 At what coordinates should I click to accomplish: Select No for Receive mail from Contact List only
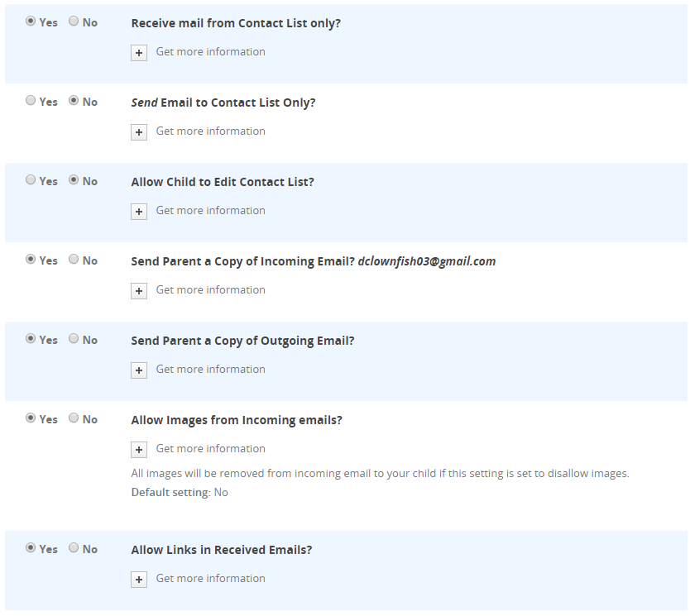click(74, 21)
